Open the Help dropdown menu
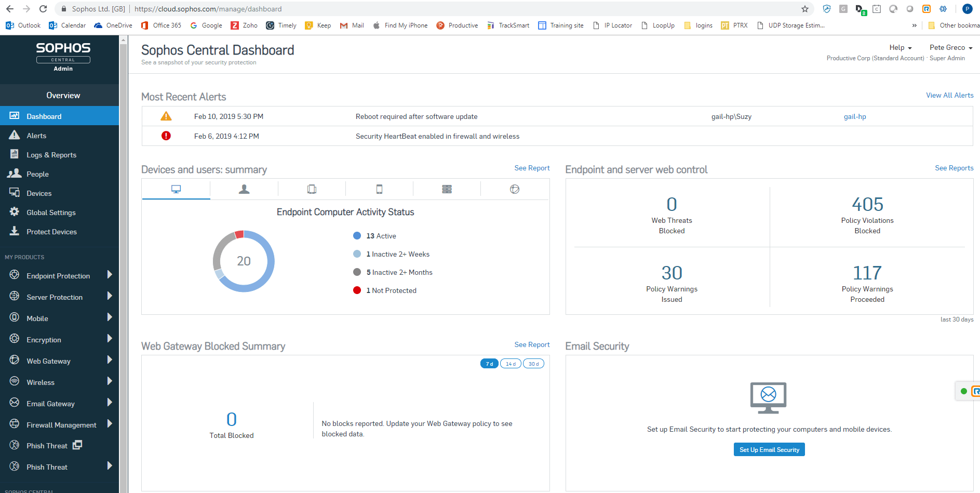 point(901,47)
